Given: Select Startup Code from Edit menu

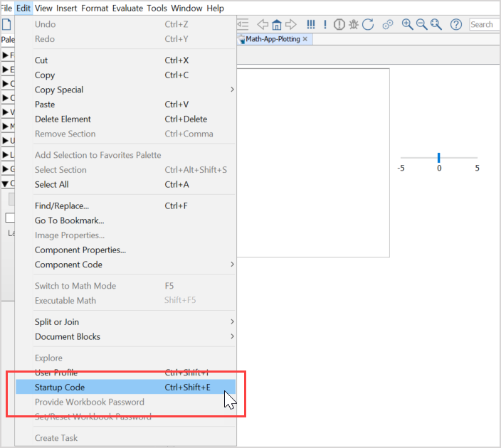Looking at the screenshot, I should pos(60,388).
